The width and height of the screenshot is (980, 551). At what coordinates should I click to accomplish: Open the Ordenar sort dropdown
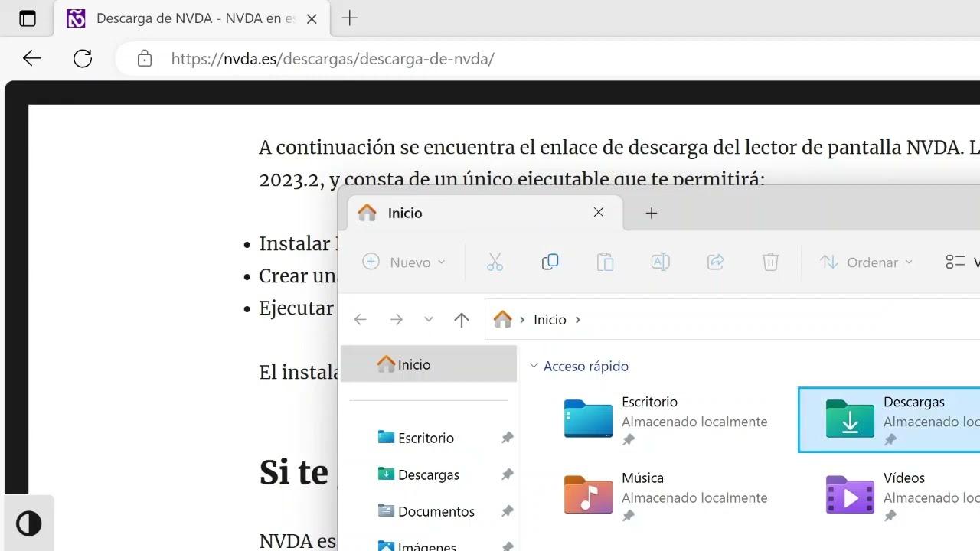pos(866,262)
